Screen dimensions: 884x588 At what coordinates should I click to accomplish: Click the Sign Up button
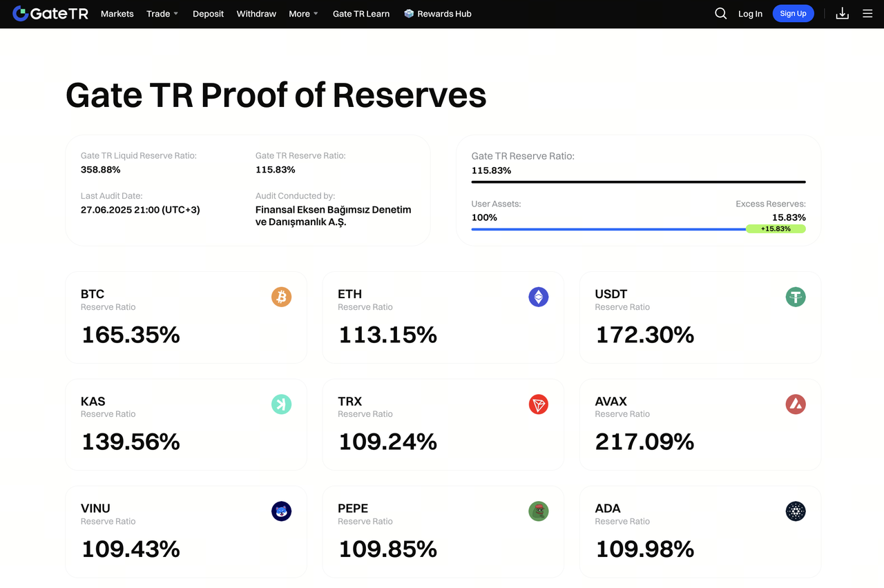tap(793, 14)
